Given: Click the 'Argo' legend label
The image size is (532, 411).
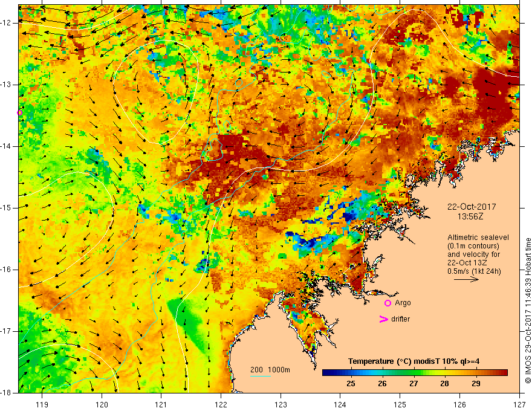Looking at the screenshot, I should point(403,303).
